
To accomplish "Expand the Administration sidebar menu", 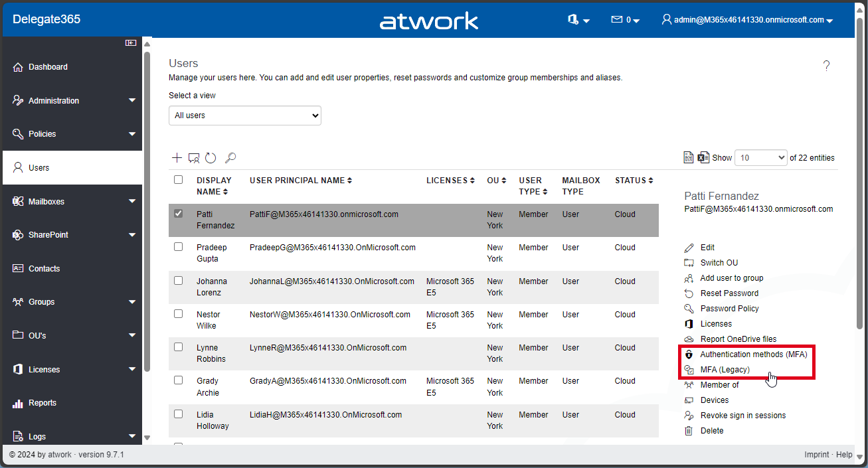I will [73, 101].
